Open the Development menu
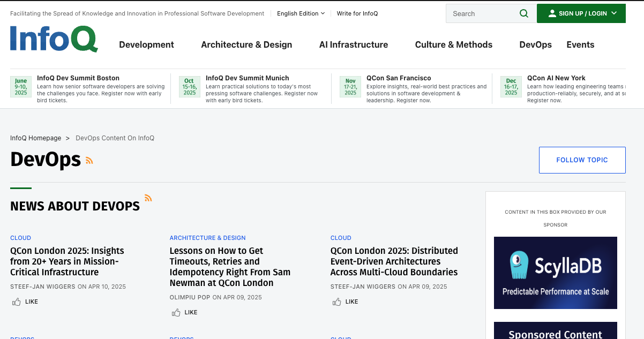 pos(146,44)
